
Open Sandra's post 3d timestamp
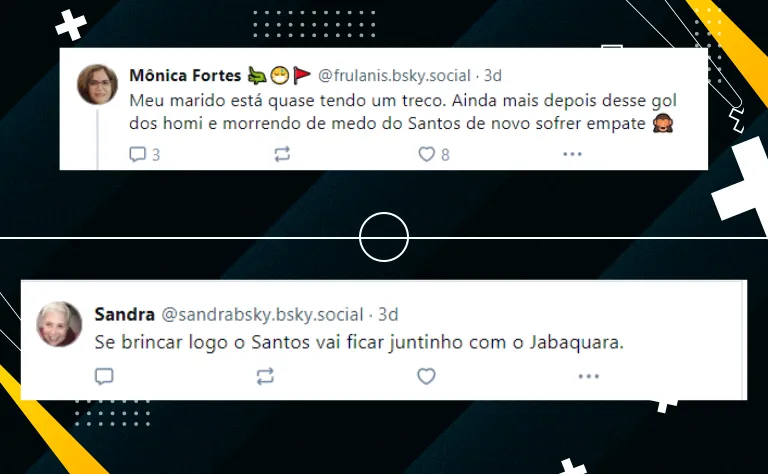388,314
